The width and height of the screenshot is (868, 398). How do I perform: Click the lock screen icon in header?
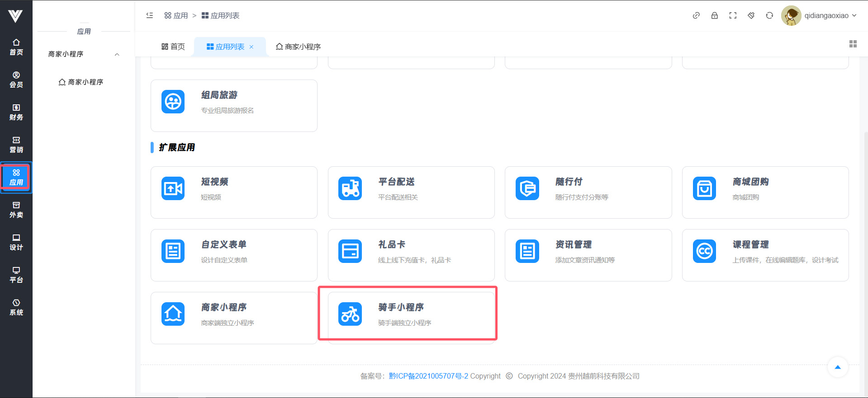tap(714, 15)
